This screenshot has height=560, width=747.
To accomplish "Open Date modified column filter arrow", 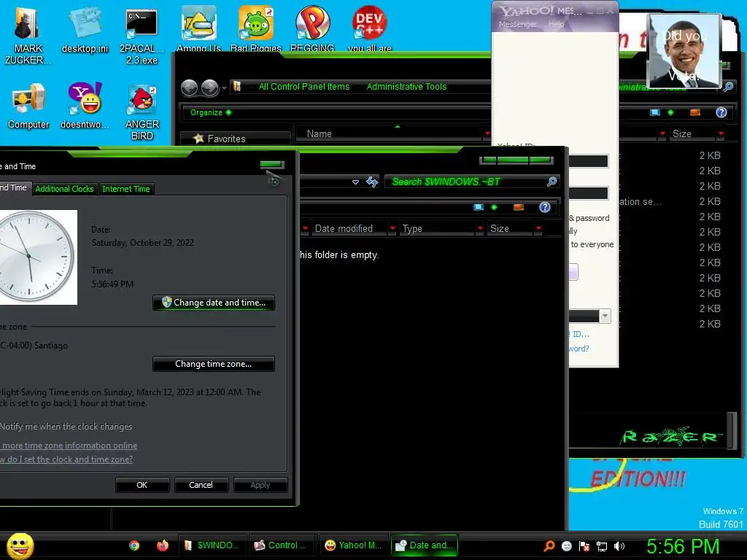I will [x=392, y=228].
